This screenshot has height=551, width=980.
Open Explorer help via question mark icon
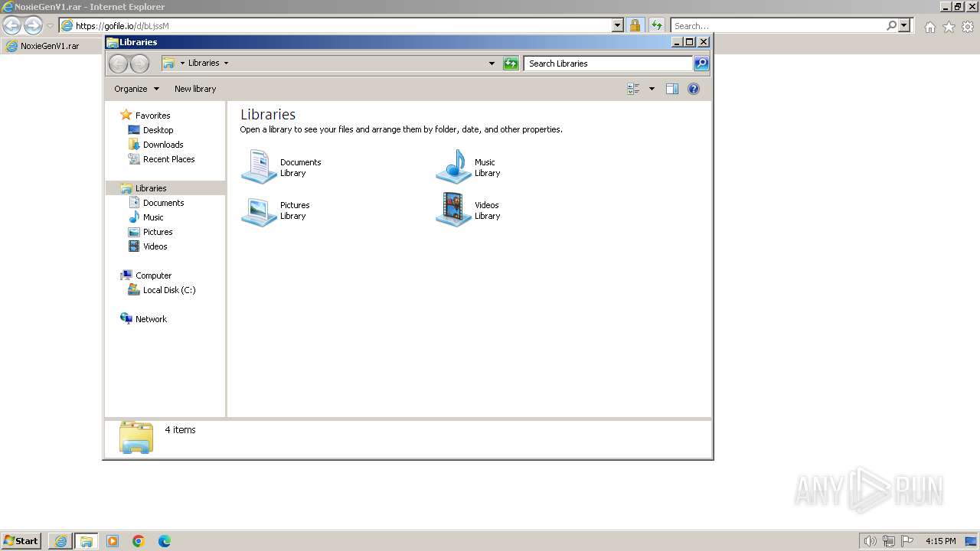pyautogui.click(x=694, y=89)
